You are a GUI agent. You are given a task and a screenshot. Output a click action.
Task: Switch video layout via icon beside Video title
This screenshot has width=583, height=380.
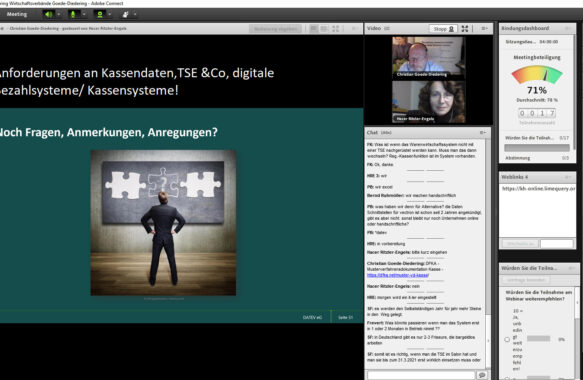[387, 28]
